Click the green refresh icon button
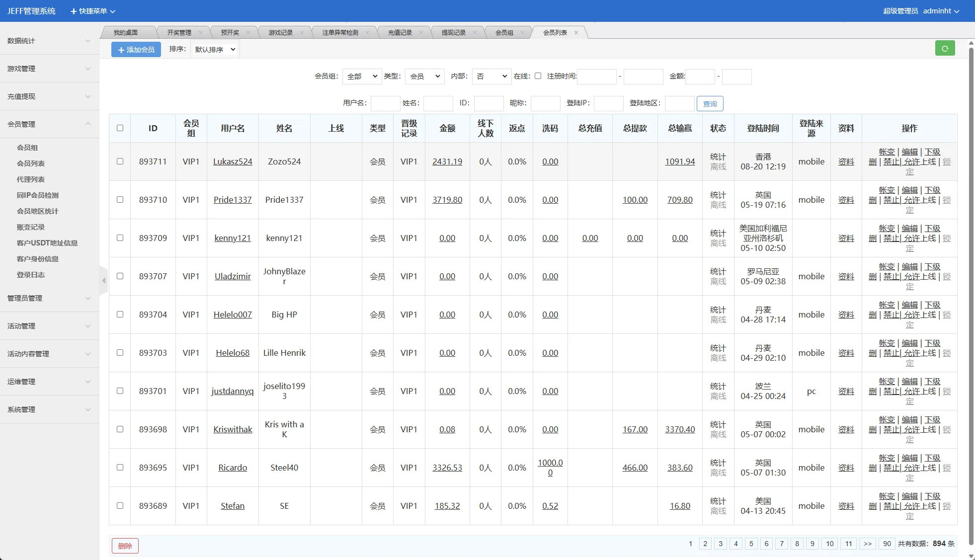This screenshot has height=560, width=975. tap(945, 49)
